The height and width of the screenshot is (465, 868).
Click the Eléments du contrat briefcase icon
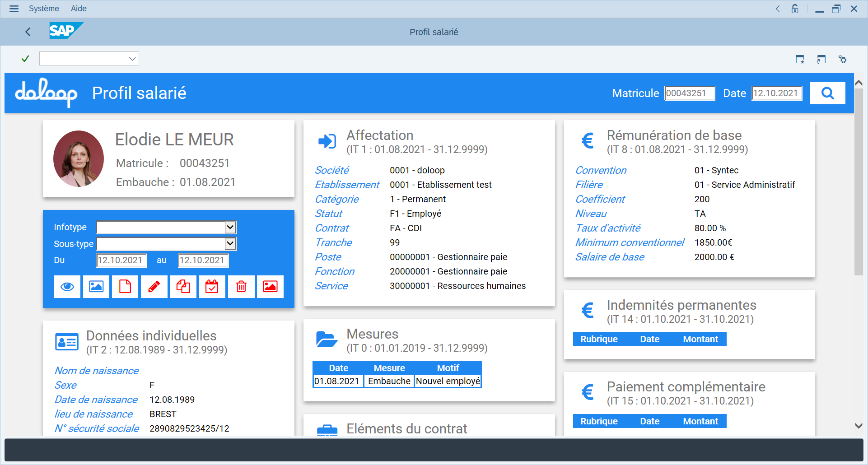coord(327,430)
